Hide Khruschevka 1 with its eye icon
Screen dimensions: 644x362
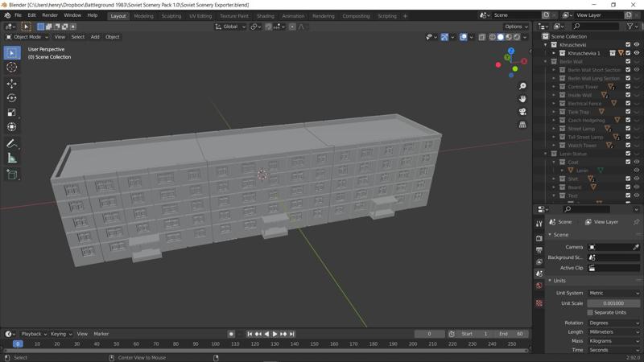[x=637, y=53]
